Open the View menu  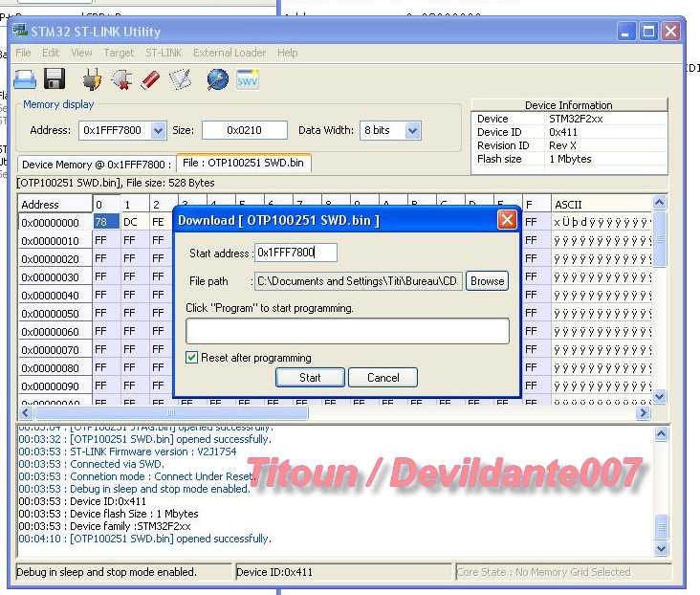tap(81, 53)
